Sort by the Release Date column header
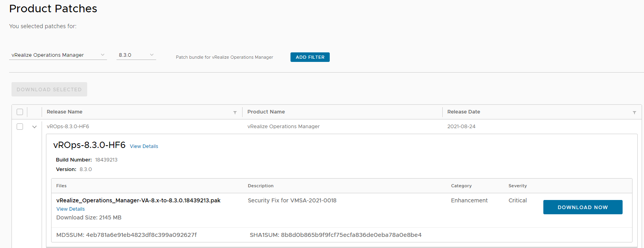This screenshot has width=644, height=248. tap(464, 112)
